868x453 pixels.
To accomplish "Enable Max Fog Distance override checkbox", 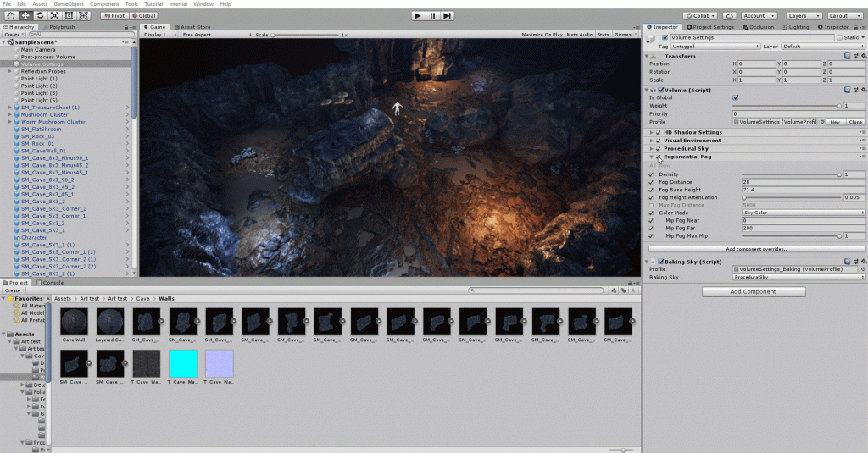I will (652, 205).
